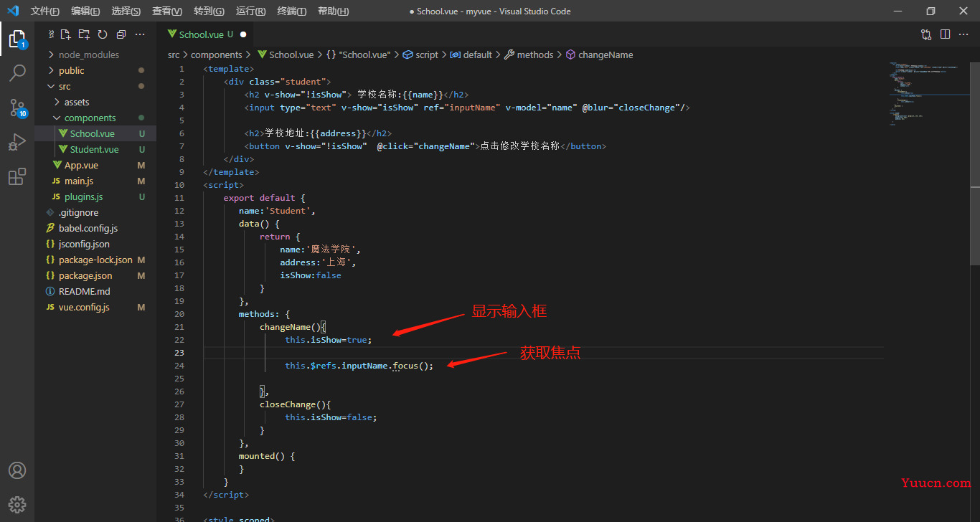Click the components breadcrumb segment
Image resolution: width=980 pixels, height=522 pixels.
pos(217,54)
